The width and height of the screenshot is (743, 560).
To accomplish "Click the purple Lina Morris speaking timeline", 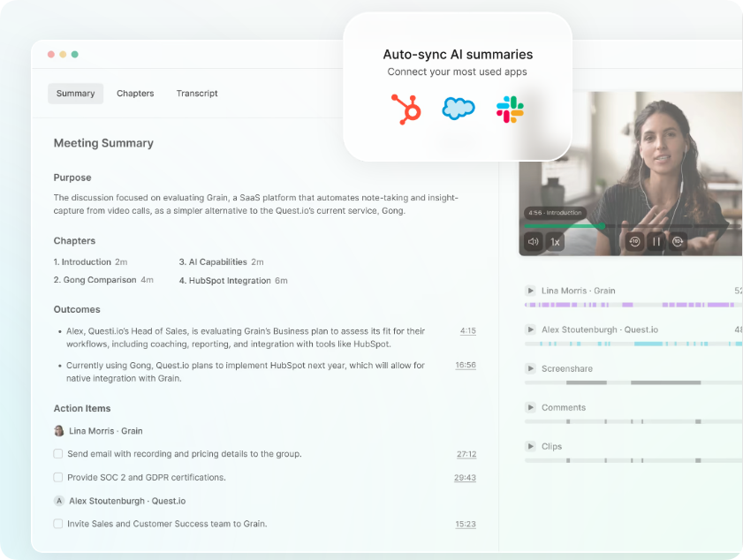I will 633,305.
